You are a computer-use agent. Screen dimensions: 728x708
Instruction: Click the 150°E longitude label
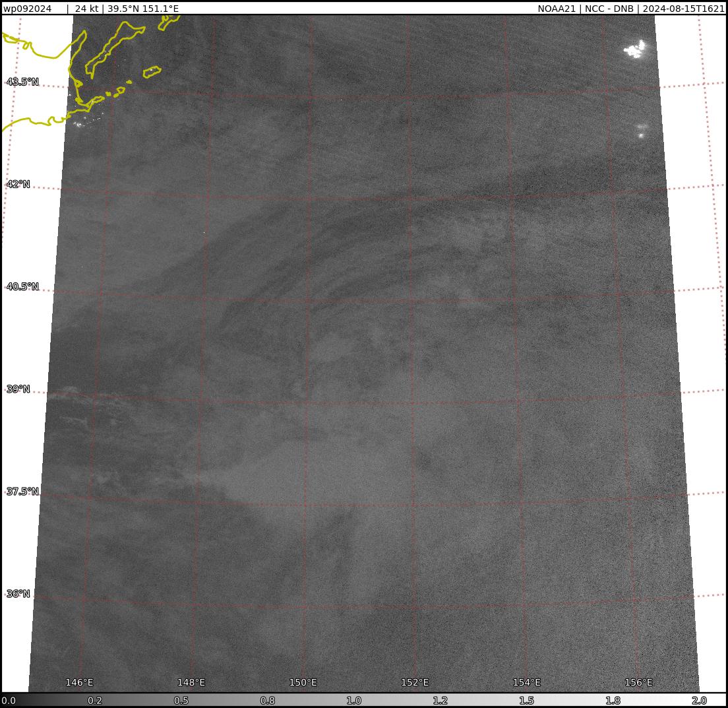coord(303,682)
